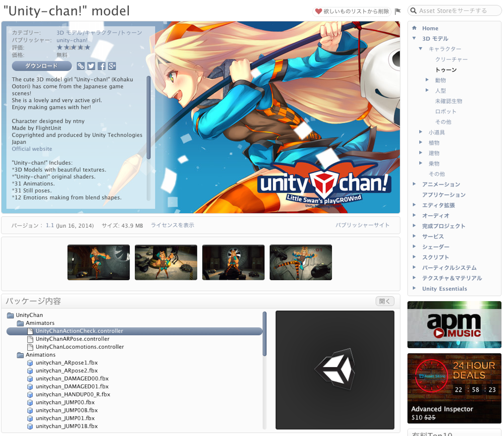The height and width of the screenshot is (436, 504).
Task: Click the unitychan_HANDUP00_R.fbx cube icon
Action: 30,394
